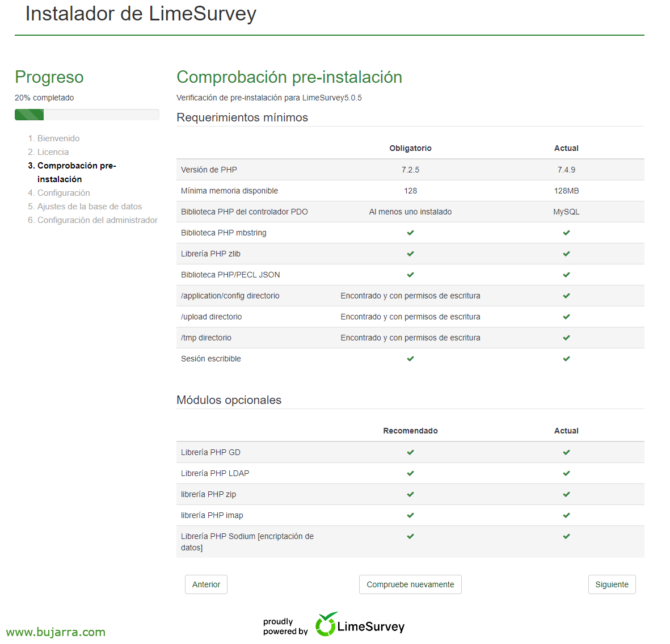Click the '/tmp directorio' label
This screenshot has height=644, width=670.
tap(206, 338)
